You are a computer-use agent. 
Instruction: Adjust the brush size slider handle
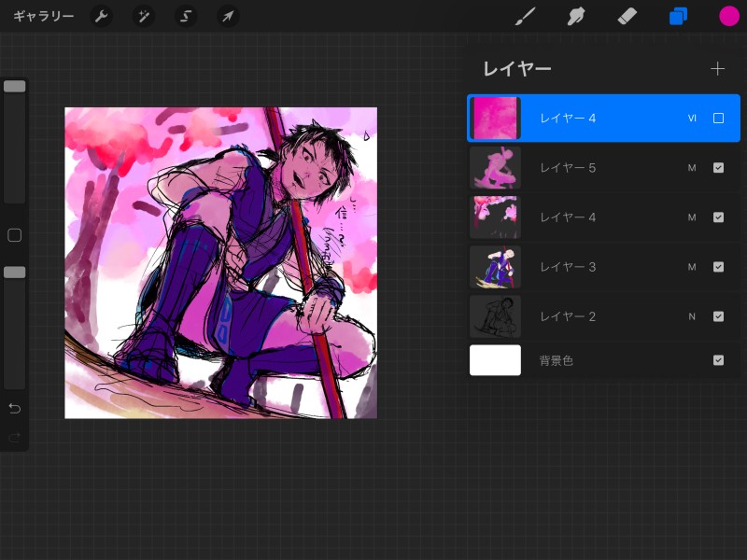[14, 86]
